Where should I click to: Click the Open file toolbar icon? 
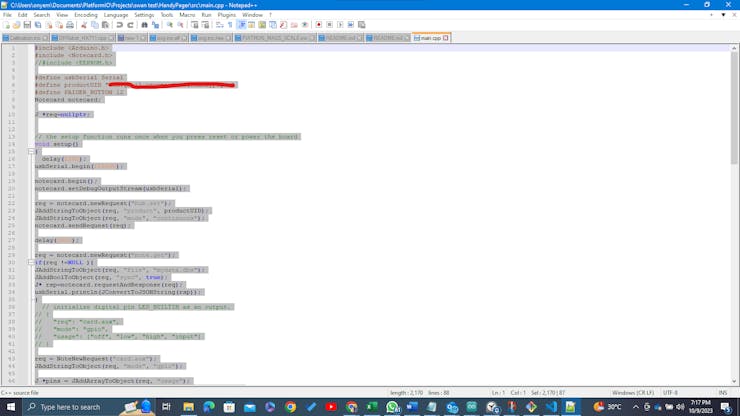[x=17, y=25]
